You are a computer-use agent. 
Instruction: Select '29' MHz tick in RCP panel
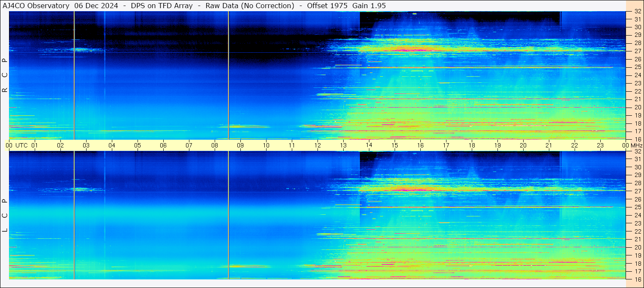pos(637,35)
